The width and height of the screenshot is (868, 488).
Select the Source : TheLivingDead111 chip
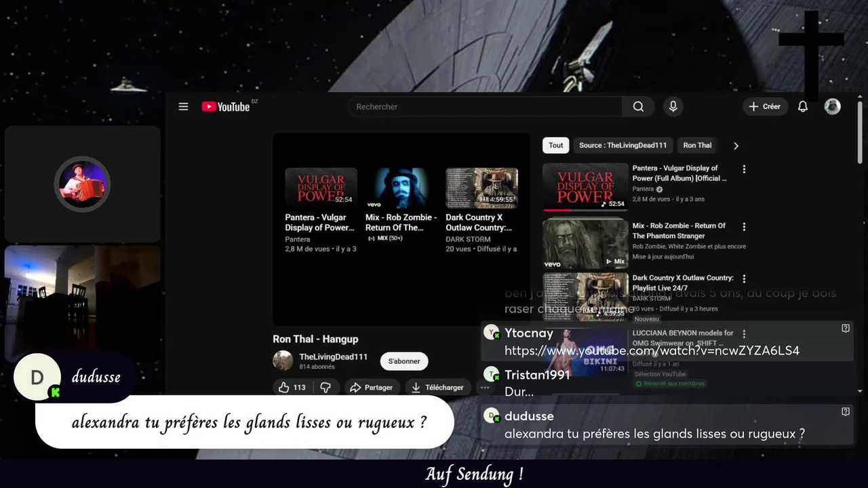(x=623, y=145)
